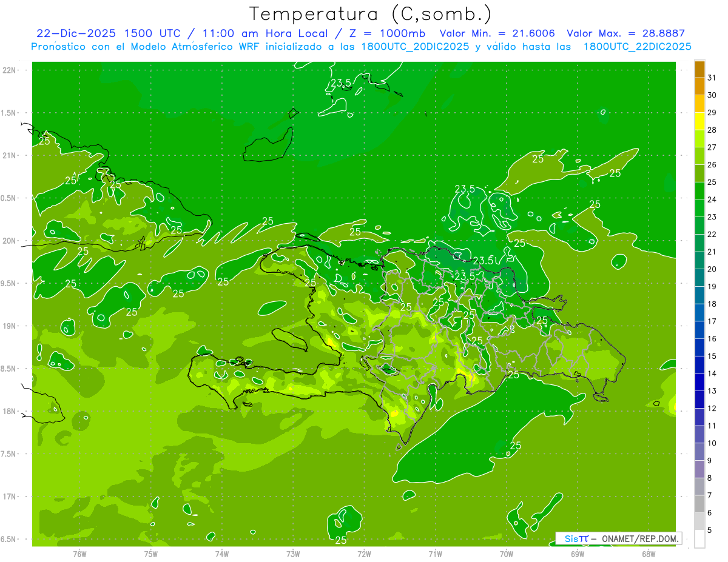
Task: Click the color scale label 8
Action: (x=710, y=478)
